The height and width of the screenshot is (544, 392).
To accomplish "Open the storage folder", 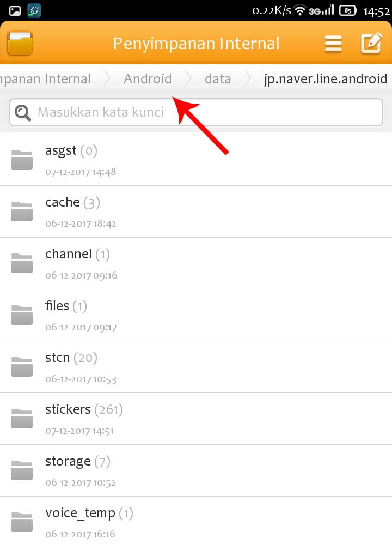I will 196,470.
